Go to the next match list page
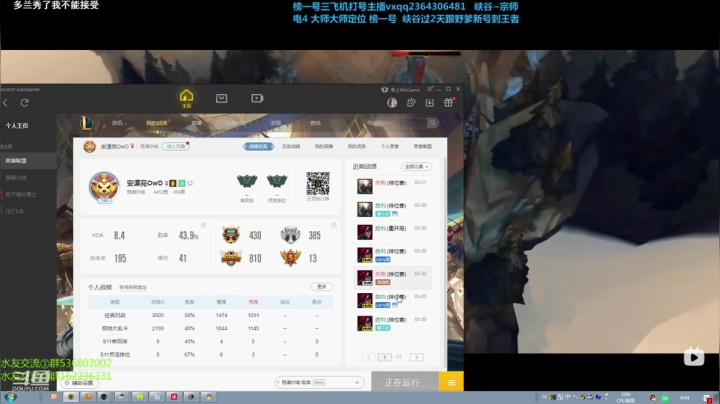Image resolution: width=720 pixels, height=404 pixels. click(416, 357)
